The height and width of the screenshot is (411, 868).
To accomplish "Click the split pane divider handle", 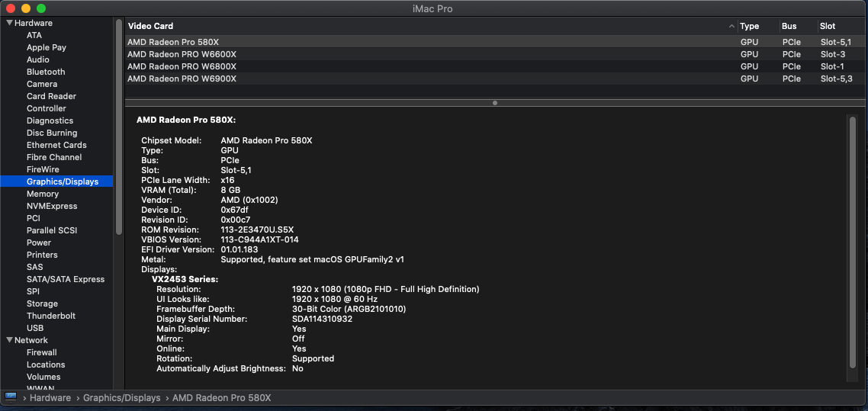I will point(495,102).
